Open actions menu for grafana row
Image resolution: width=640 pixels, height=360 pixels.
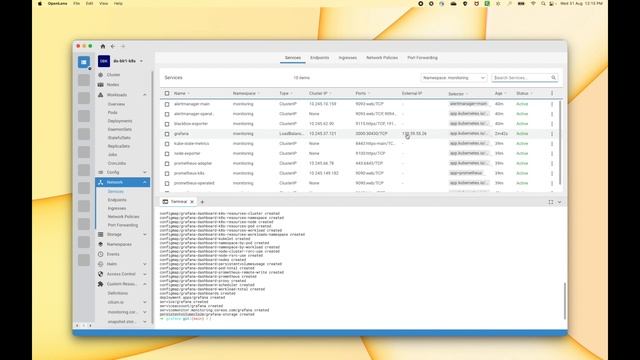(552, 134)
